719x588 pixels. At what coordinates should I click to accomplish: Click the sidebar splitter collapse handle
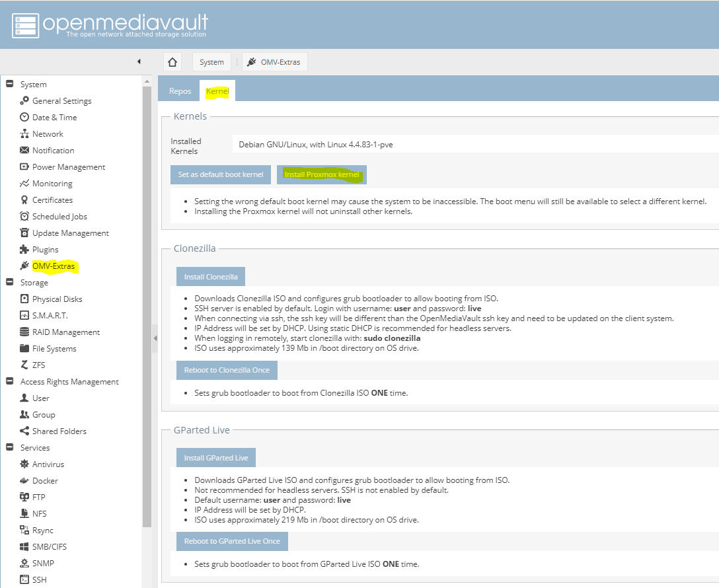155,338
